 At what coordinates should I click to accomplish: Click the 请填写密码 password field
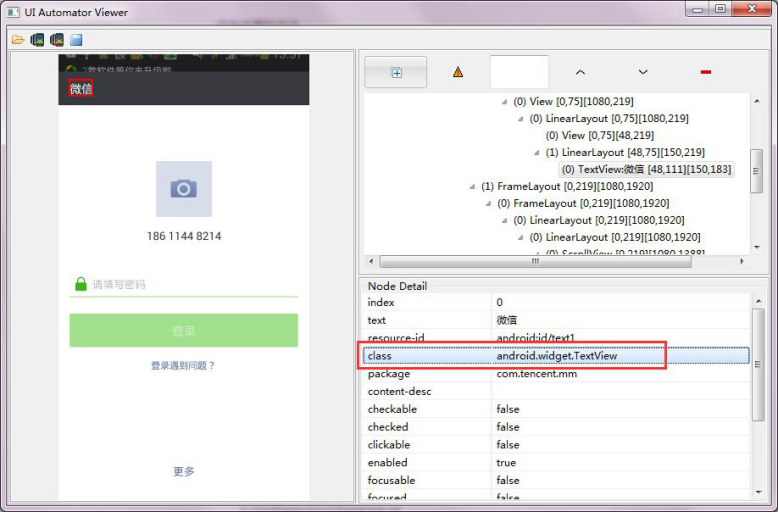coord(184,284)
